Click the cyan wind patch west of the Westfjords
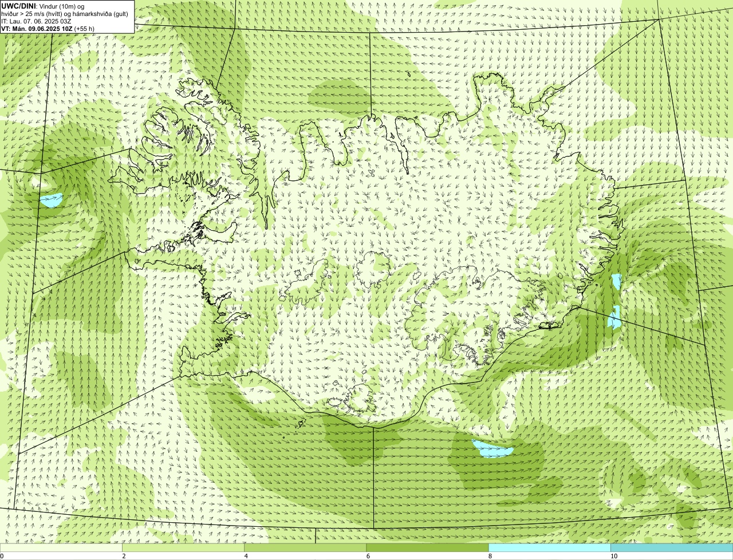Image resolution: width=733 pixels, height=560 pixels. click(51, 200)
